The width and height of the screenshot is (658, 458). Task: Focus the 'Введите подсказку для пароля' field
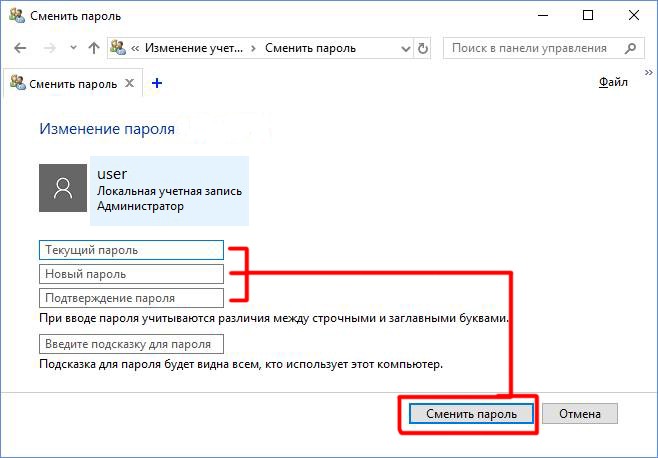pos(131,344)
